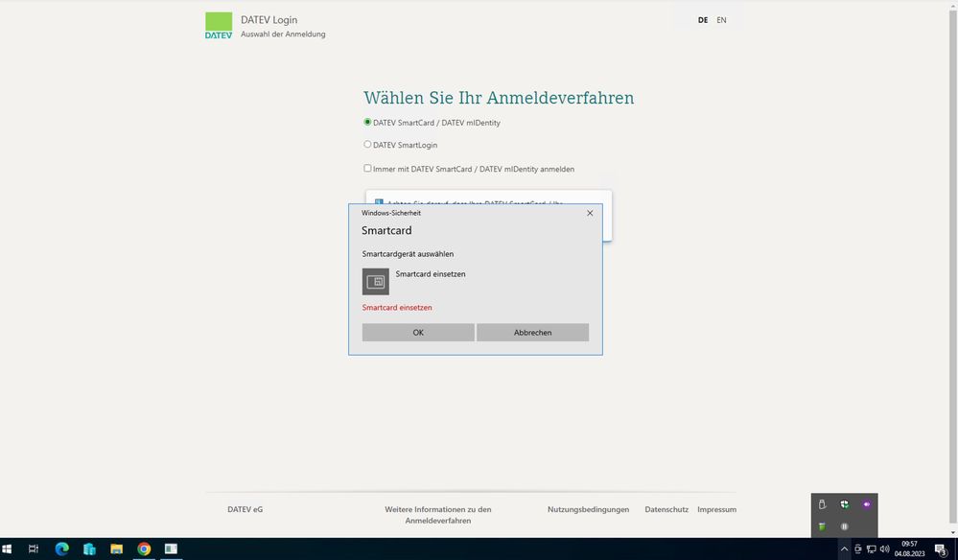
Task: Click the volume speaker tray icon
Action: pyautogui.click(x=884, y=549)
